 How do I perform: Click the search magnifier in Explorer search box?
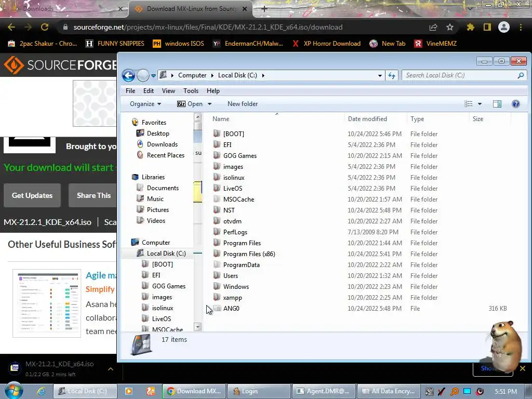(x=521, y=75)
